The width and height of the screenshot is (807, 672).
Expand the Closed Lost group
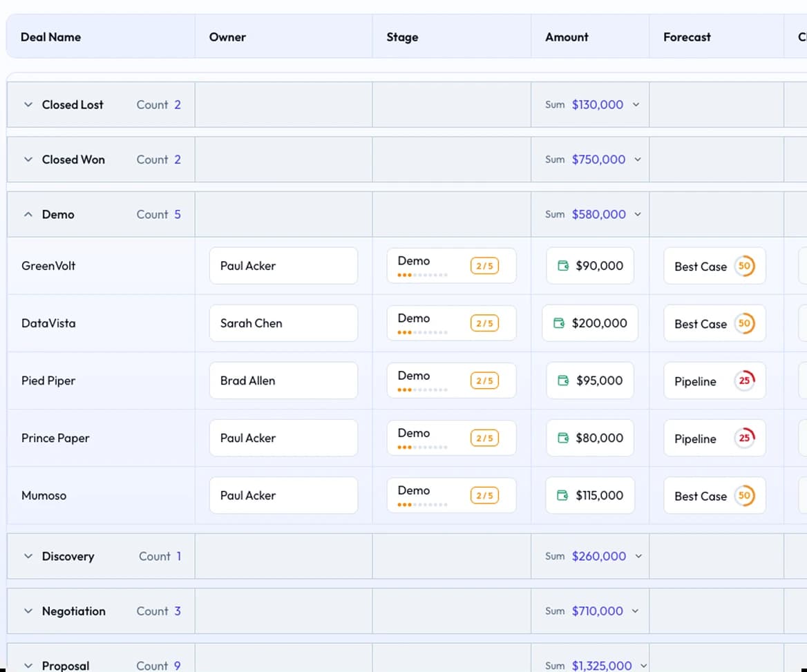click(28, 105)
